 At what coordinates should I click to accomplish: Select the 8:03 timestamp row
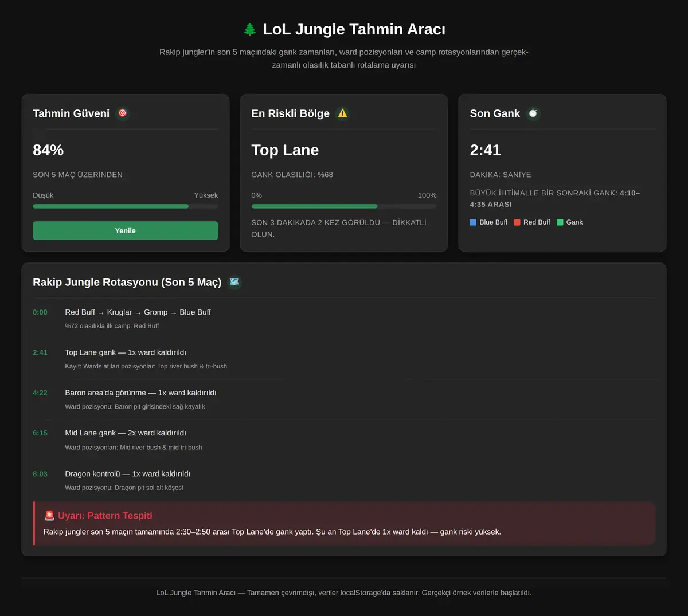(344, 480)
